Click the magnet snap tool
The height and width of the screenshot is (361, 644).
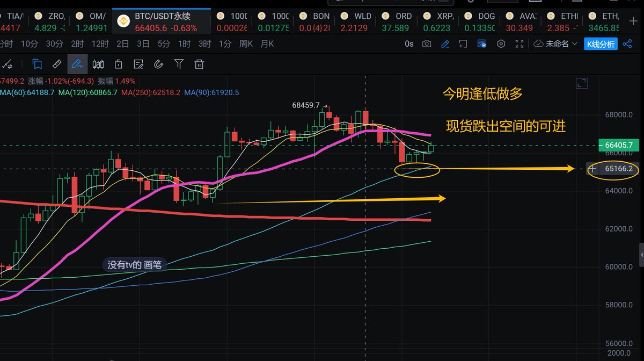[159, 64]
